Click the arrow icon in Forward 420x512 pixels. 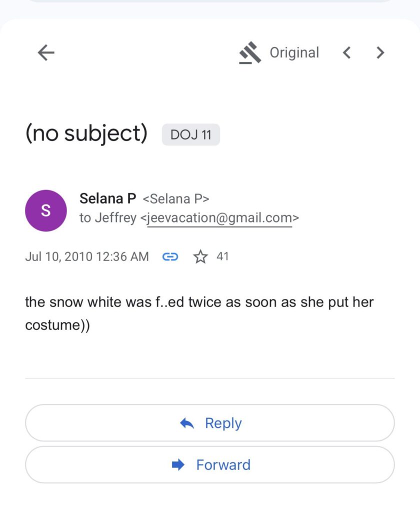coord(177,465)
